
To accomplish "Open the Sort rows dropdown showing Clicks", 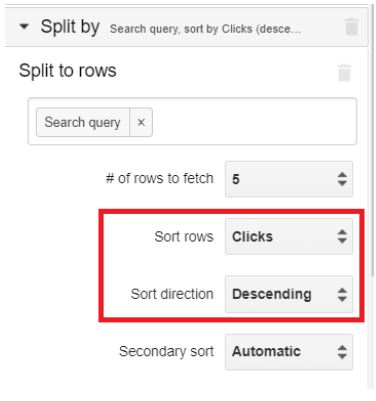I will click(x=289, y=237).
